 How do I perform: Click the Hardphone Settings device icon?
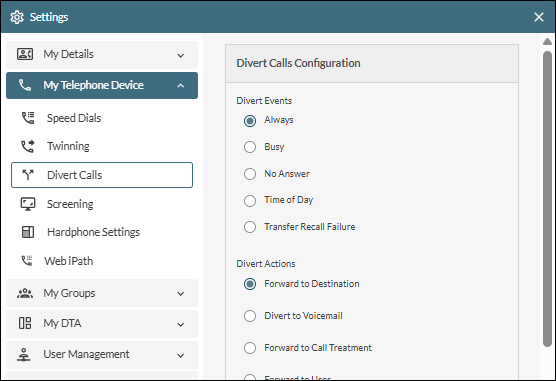click(28, 232)
